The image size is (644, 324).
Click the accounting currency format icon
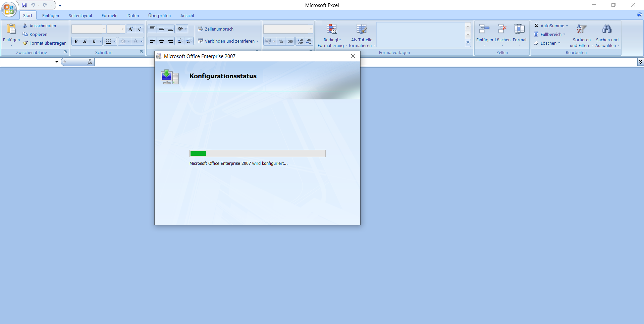pyautogui.click(x=268, y=41)
